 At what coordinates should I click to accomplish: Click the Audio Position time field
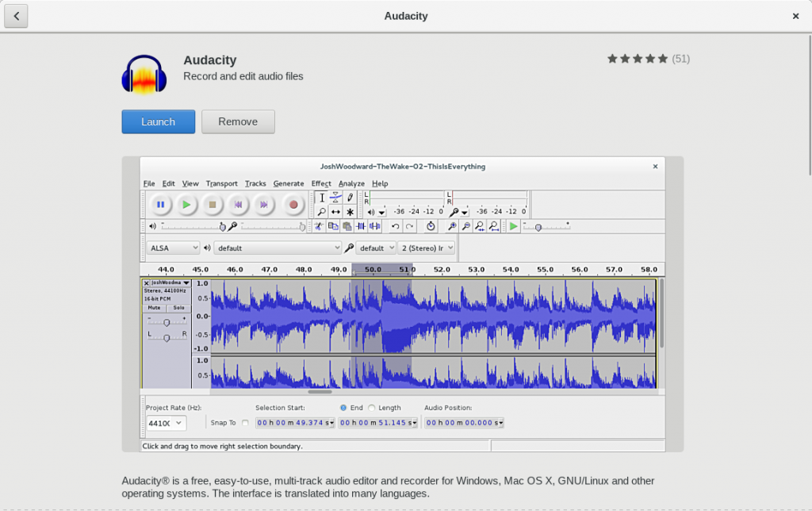(464, 422)
